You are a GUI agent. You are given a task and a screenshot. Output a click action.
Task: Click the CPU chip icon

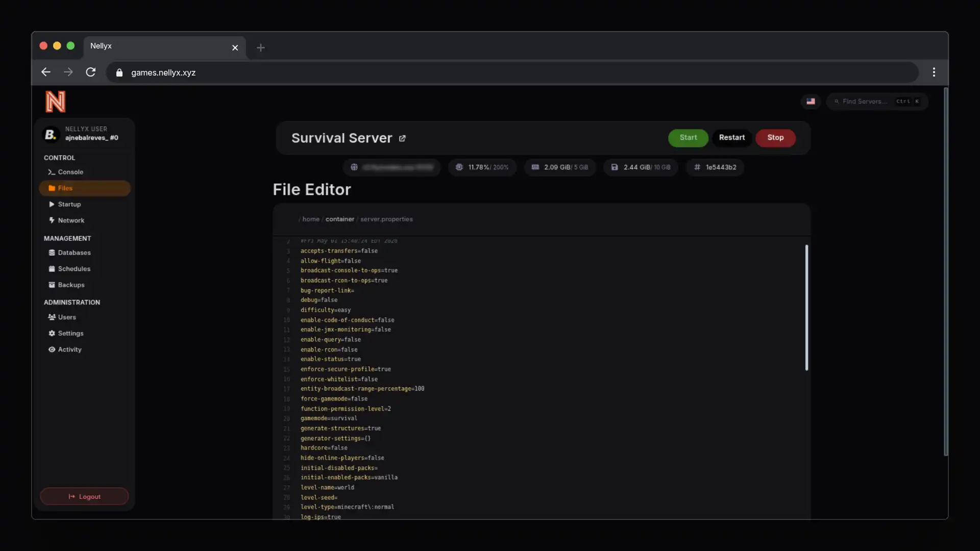click(x=459, y=167)
